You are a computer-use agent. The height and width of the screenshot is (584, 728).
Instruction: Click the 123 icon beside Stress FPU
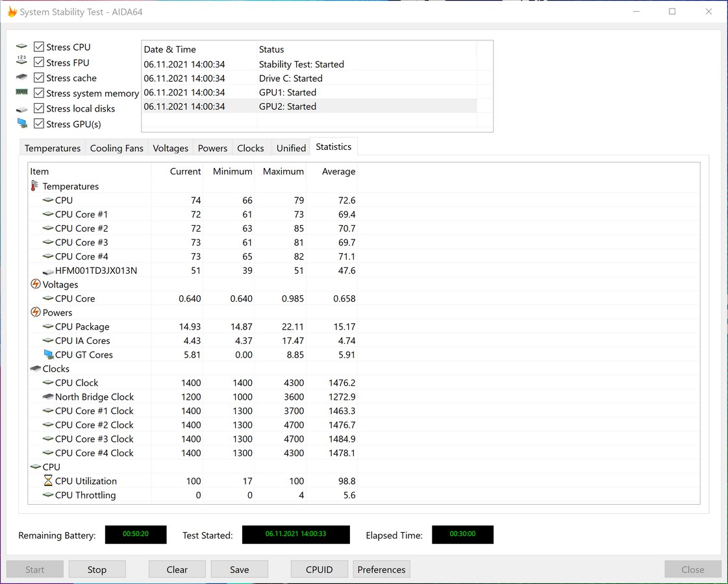[22, 60]
